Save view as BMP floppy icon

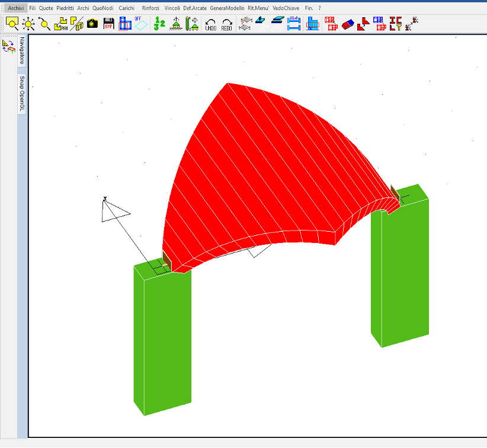[108, 24]
